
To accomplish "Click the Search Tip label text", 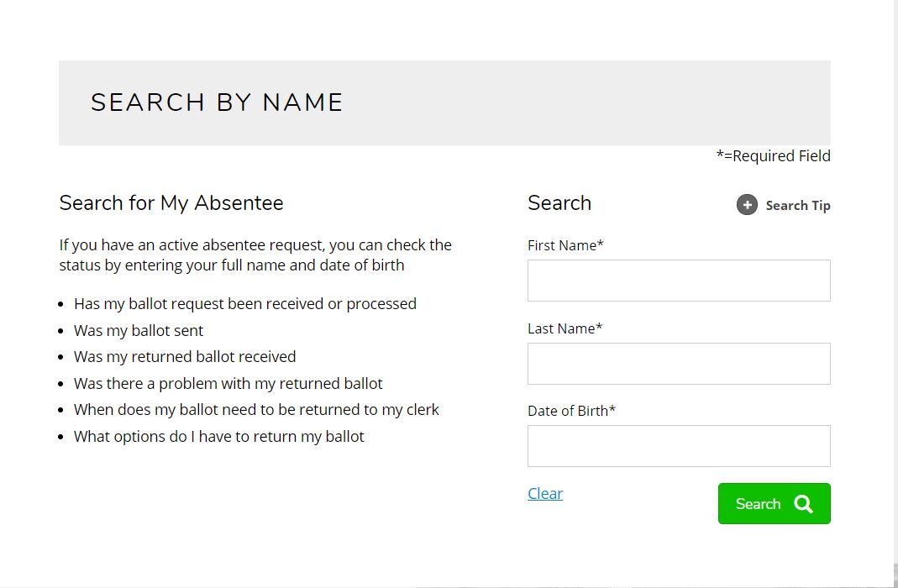I will coord(796,205).
